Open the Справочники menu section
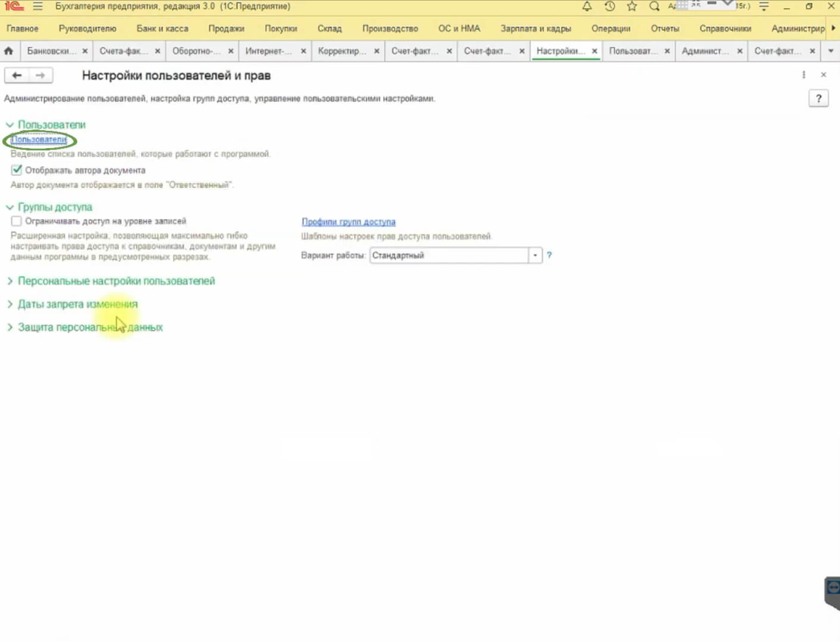 pos(725,29)
